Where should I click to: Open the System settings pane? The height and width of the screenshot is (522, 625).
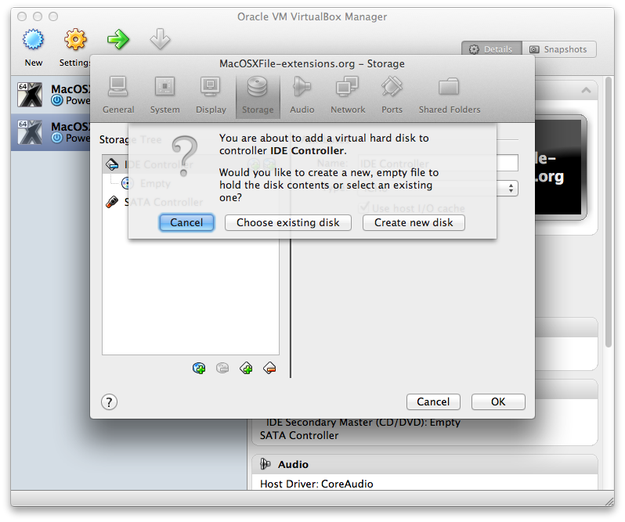(x=165, y=95)
